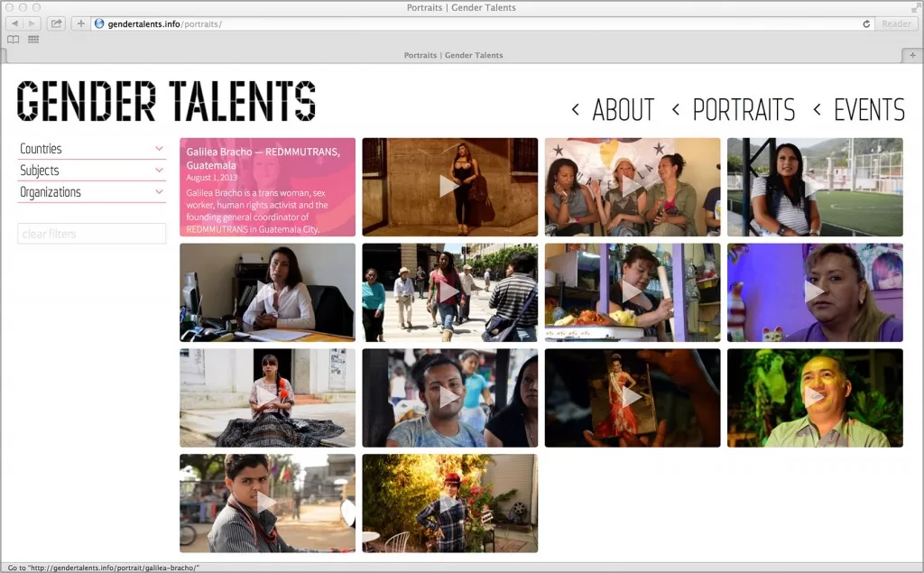Click the Reader button in address bar
This screenshot has width=924, height=573.
[x=896, y=23]
